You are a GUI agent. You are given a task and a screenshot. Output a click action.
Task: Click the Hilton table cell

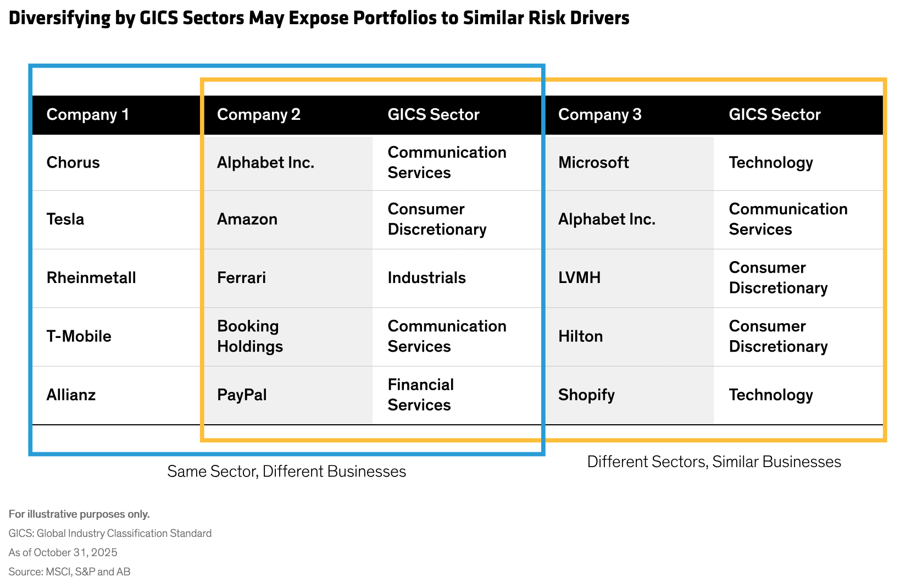[581, 336]
